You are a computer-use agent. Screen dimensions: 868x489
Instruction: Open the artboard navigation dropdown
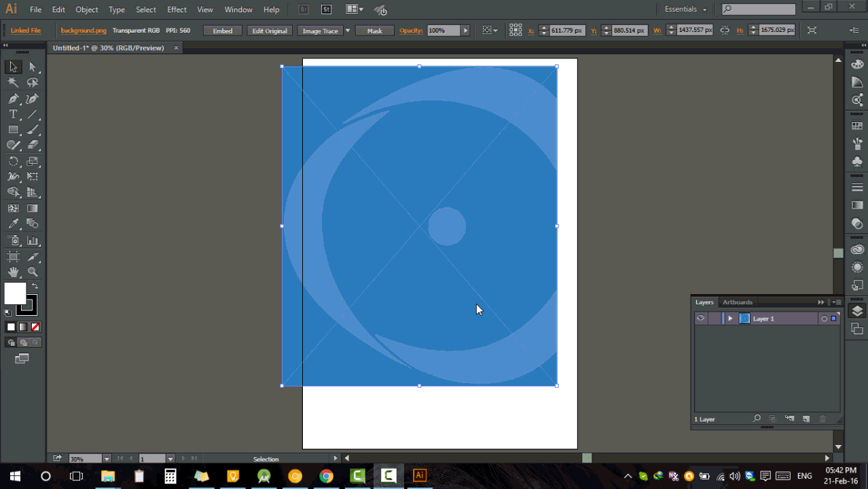(x=170, y=459)
